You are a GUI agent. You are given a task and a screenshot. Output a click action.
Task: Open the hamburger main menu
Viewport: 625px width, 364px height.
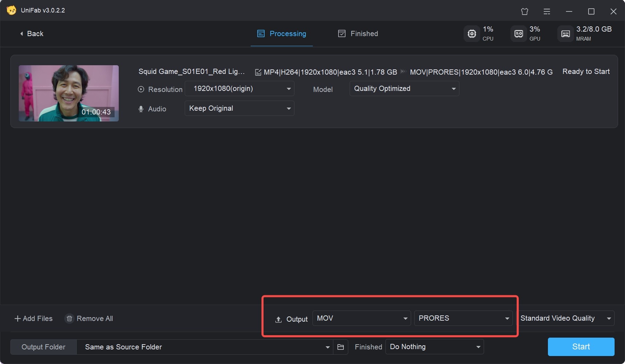point(547,11)
